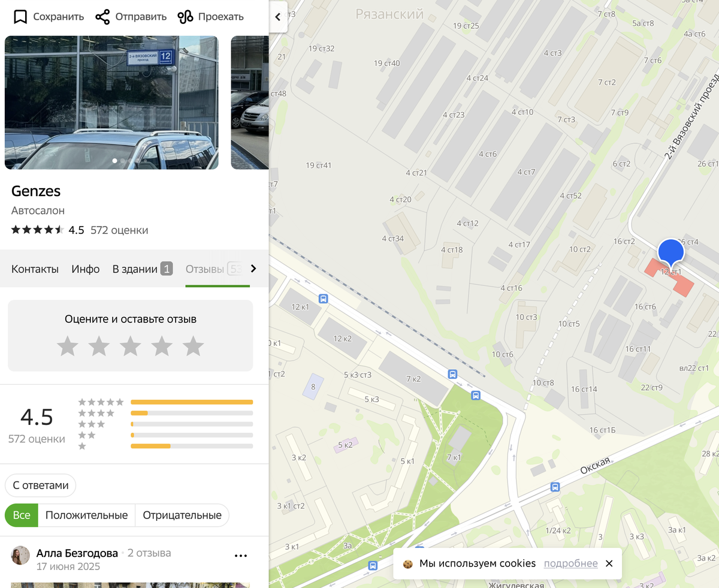
Task: Close the cookies notification banner
Action: coord(609,563)
